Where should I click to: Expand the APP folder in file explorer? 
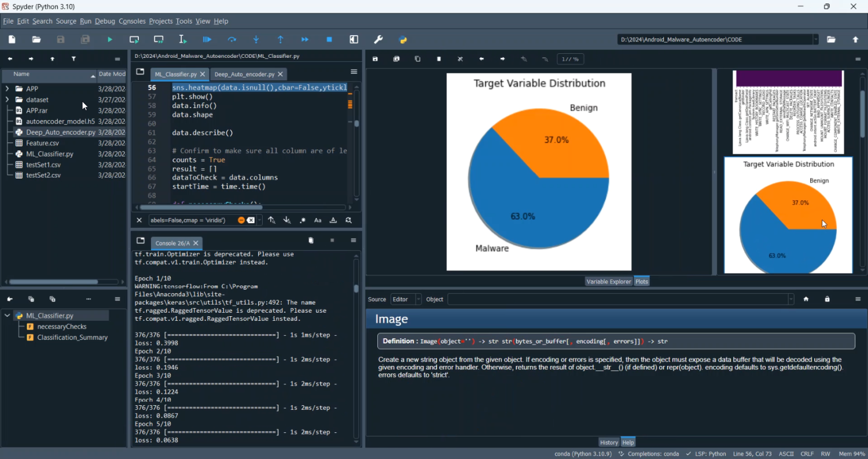7,88
